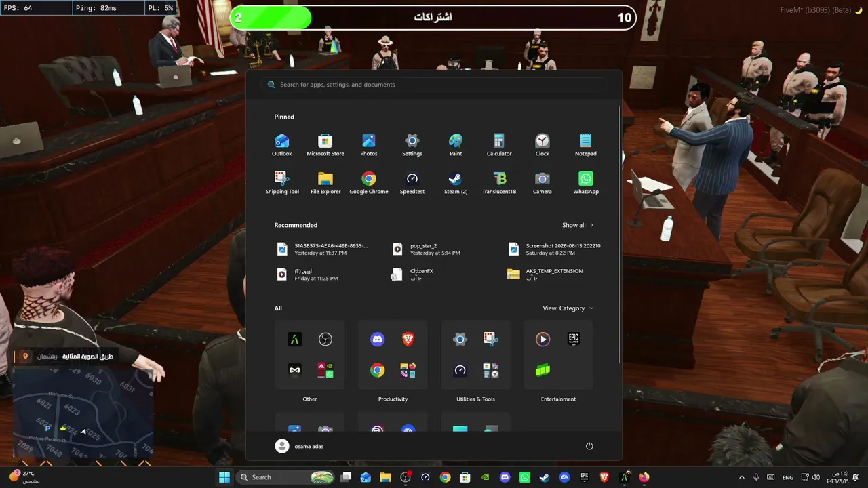Open the osama adas user account menu
This screenshot has width=868, height=488.
click(x=300, y=446)
